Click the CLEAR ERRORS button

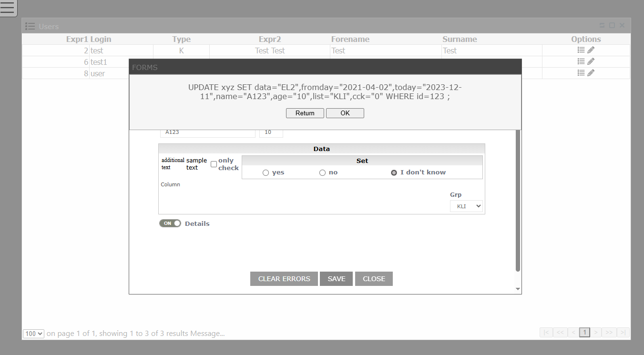point(284,279)
